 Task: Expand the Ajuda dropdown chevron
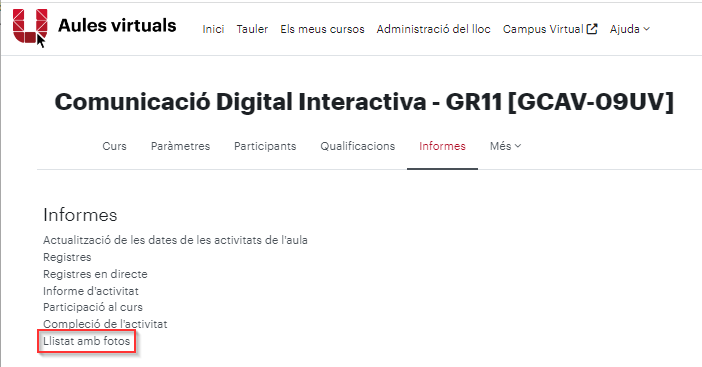(646, 29)
